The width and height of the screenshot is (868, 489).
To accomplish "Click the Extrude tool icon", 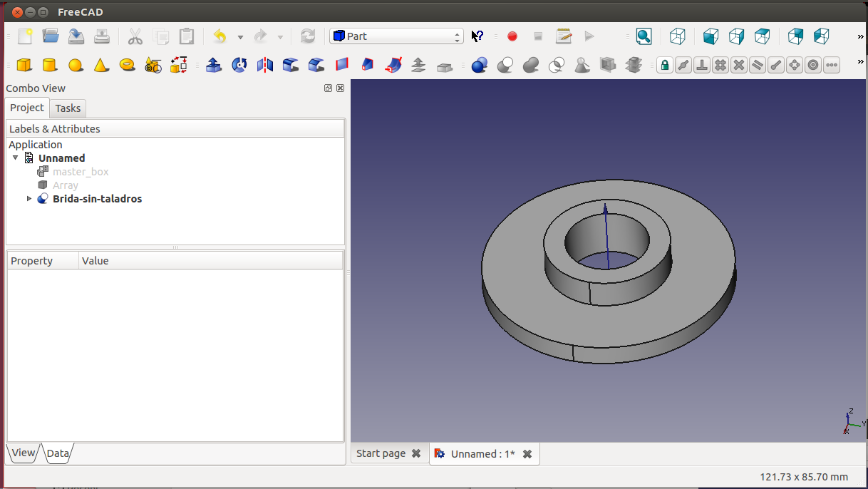I will coord(213,65).
